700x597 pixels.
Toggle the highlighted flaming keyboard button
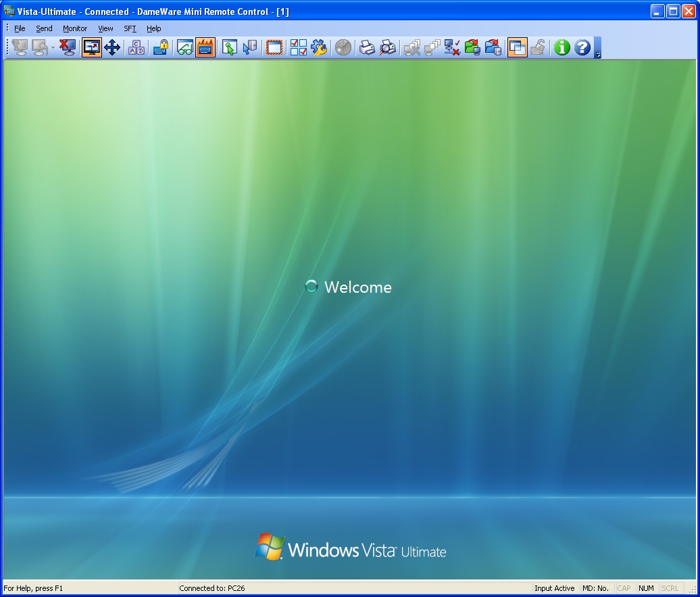click(x=205, y=47)
